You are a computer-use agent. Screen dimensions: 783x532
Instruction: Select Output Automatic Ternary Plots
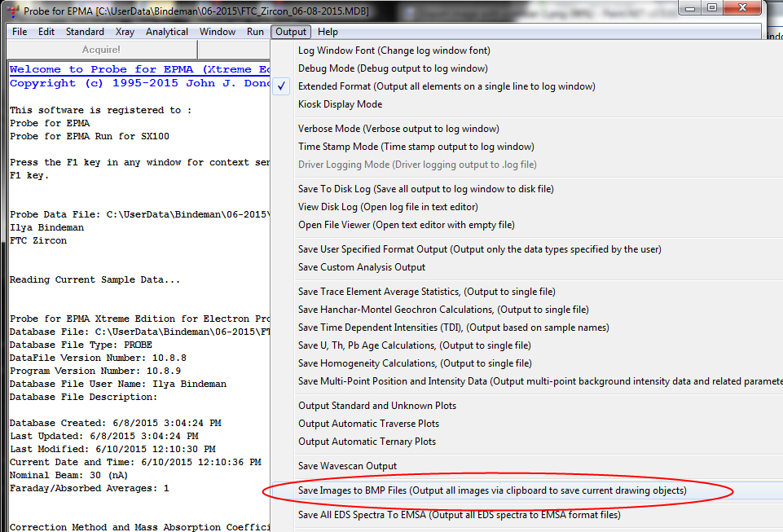(367, 442)
